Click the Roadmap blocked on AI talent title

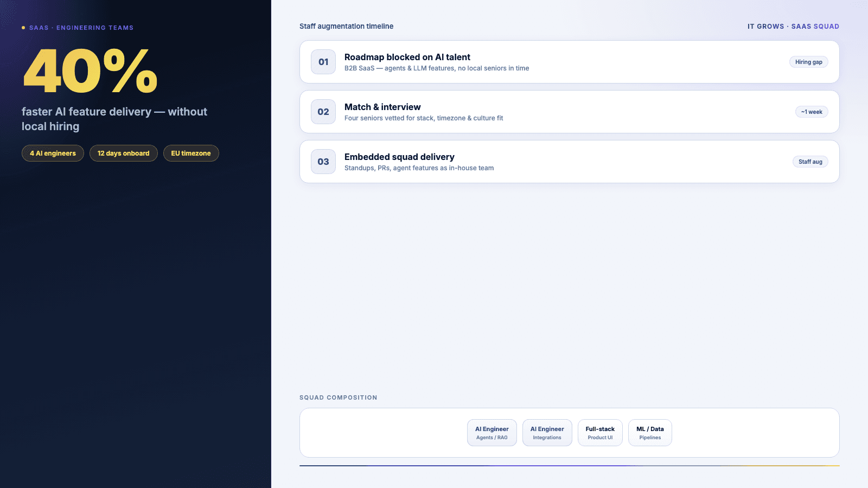(x=407, y=57)
